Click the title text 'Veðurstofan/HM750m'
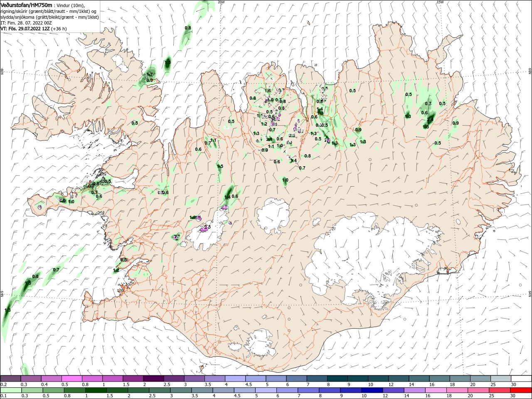The width and height of the screenshot is (532, 399). [x=27, y=5]
